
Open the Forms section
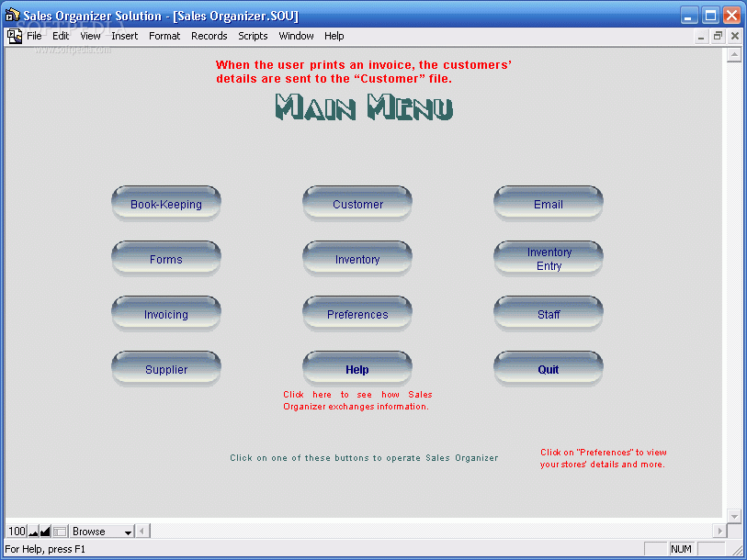click(166, 259)
